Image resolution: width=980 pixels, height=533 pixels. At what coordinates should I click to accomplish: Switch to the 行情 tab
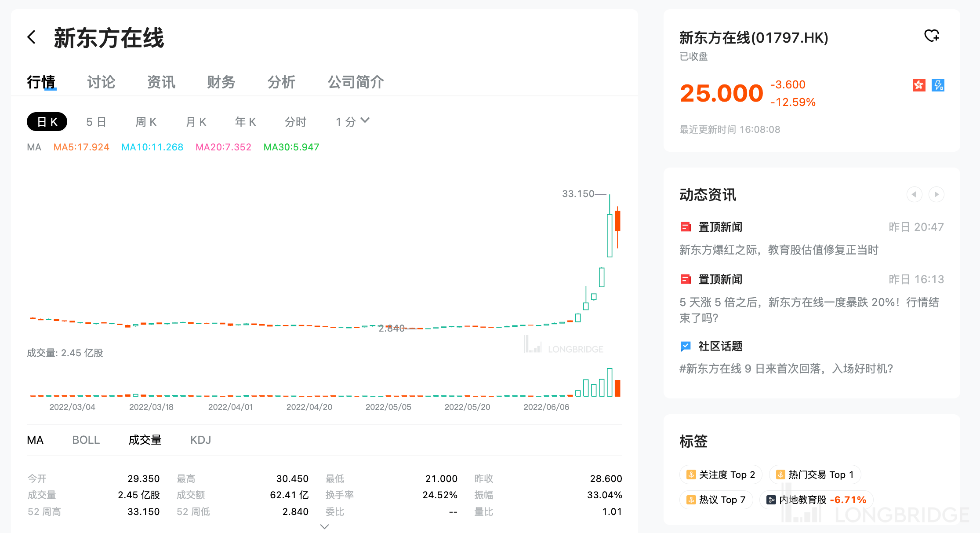click(41, 82)
